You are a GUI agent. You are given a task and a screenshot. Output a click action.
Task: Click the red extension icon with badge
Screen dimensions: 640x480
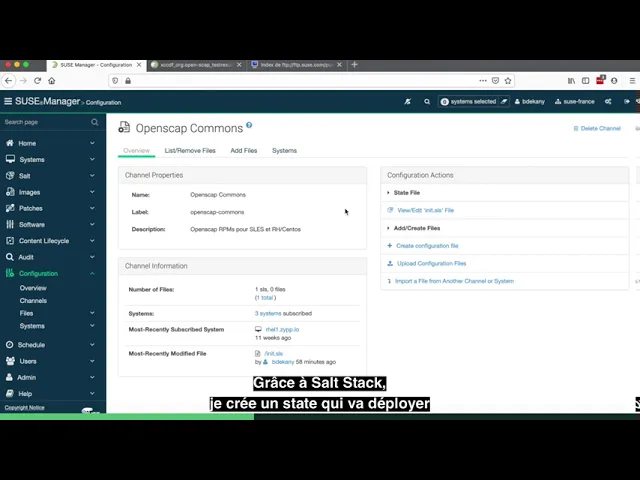600,80
